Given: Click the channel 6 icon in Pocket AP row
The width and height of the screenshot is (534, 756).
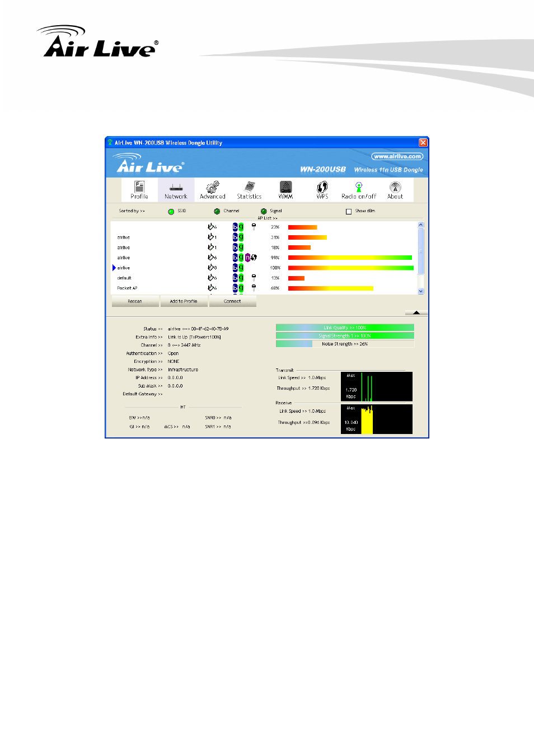Looking at the screenshot, I should point(212,288).
